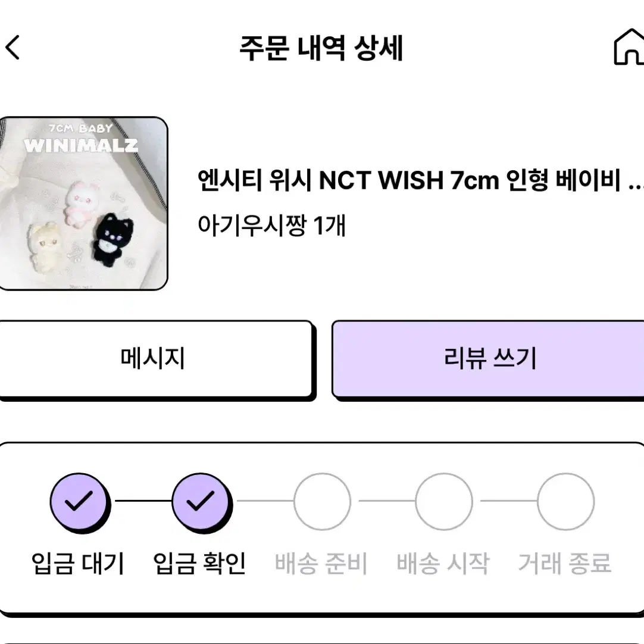Screen dimensions: 644x644
Task: Open the home icon at top right
Action: (629, 47)
